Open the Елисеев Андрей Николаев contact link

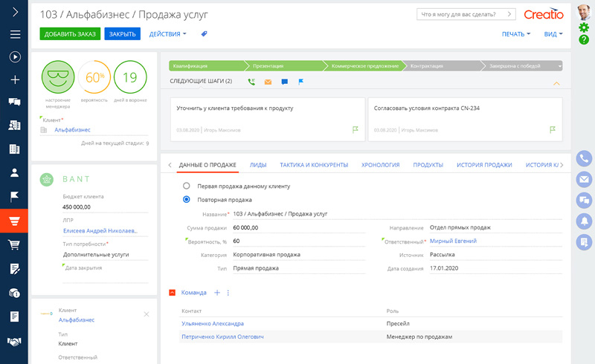100,230
